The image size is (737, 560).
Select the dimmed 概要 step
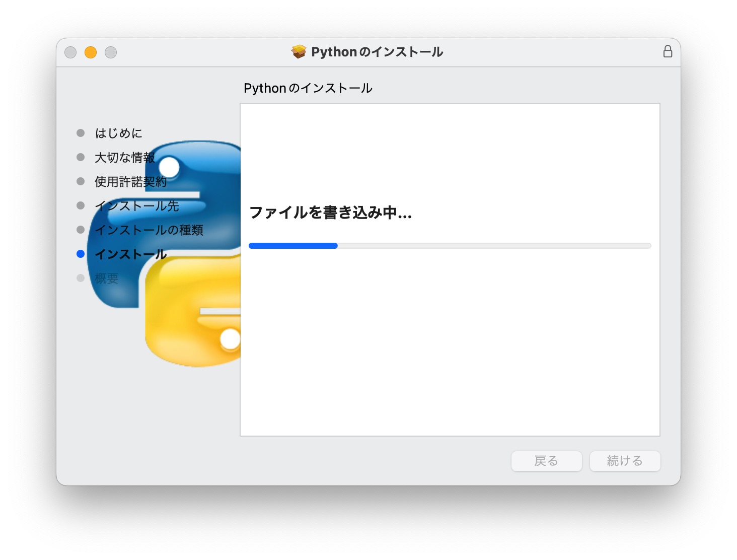(107, 278)
